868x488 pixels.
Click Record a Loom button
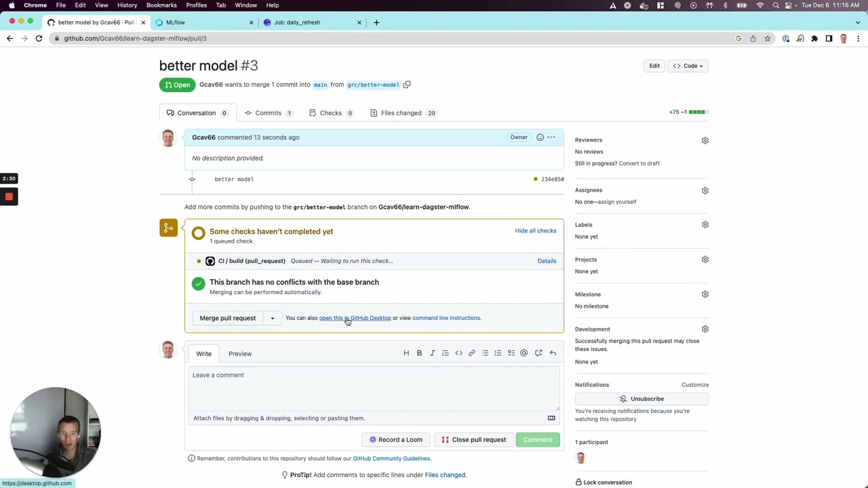tap(396, 440)
